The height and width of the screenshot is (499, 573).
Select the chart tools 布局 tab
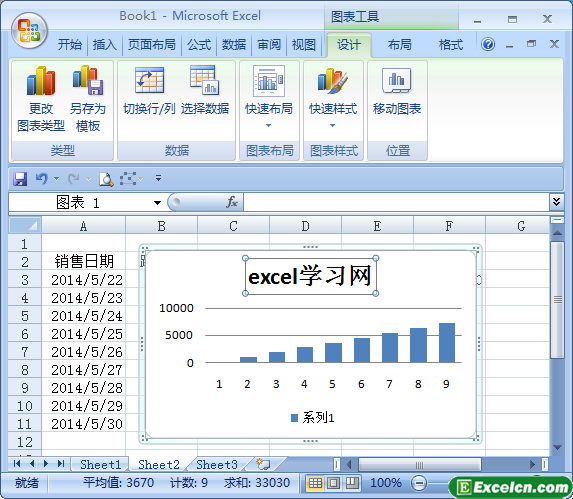pos(399,45)
